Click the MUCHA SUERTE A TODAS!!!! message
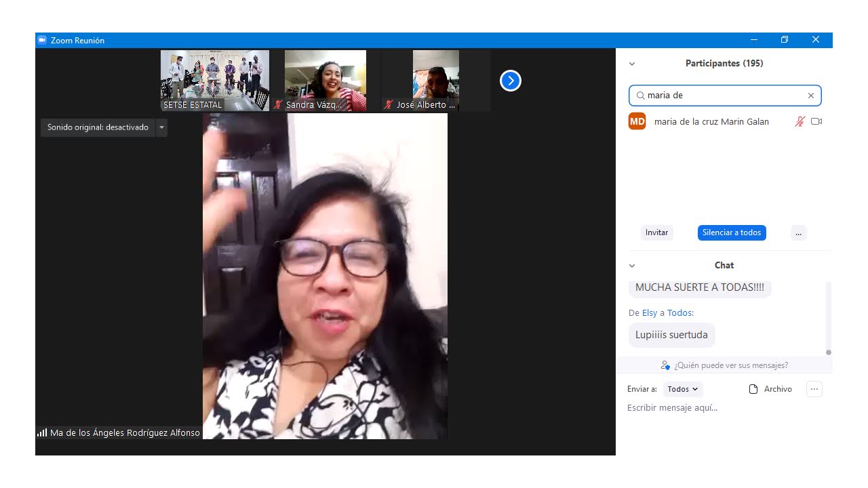Viewport: 868px width, 488px height. [700, 287]
